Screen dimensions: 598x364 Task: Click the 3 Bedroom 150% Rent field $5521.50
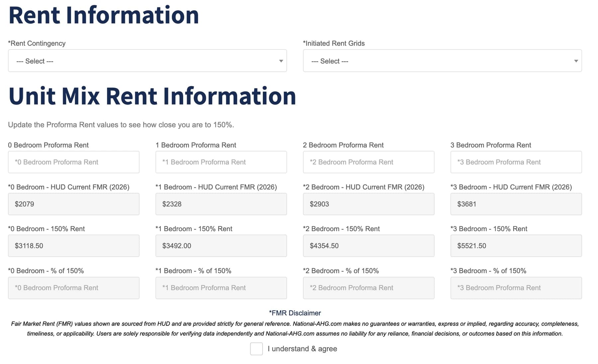point(516,246)
